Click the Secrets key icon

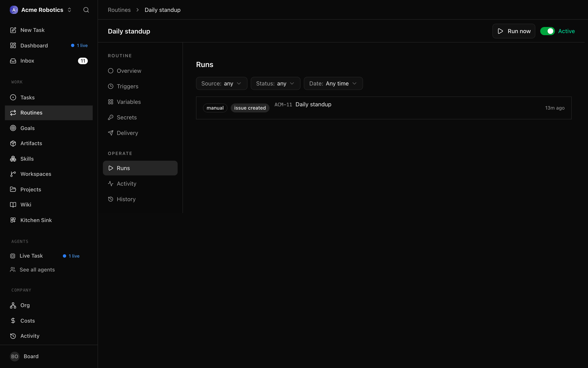pos(110,118)
